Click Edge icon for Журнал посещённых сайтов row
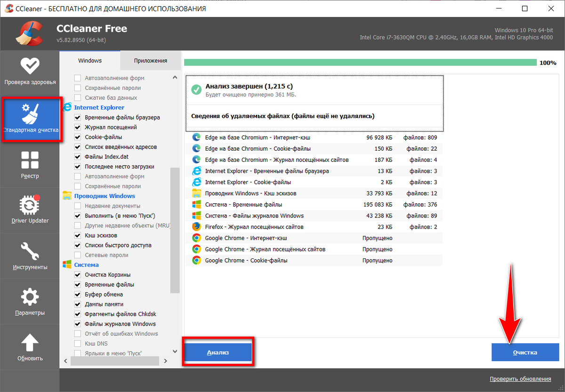Viewport: 565px width, 392px height. (x=196, y=160)
